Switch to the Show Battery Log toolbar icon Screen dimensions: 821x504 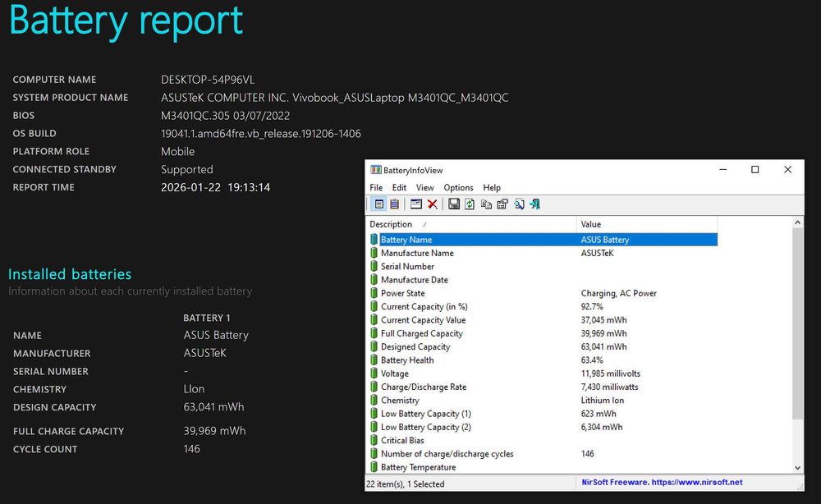[x=394, y=204]
